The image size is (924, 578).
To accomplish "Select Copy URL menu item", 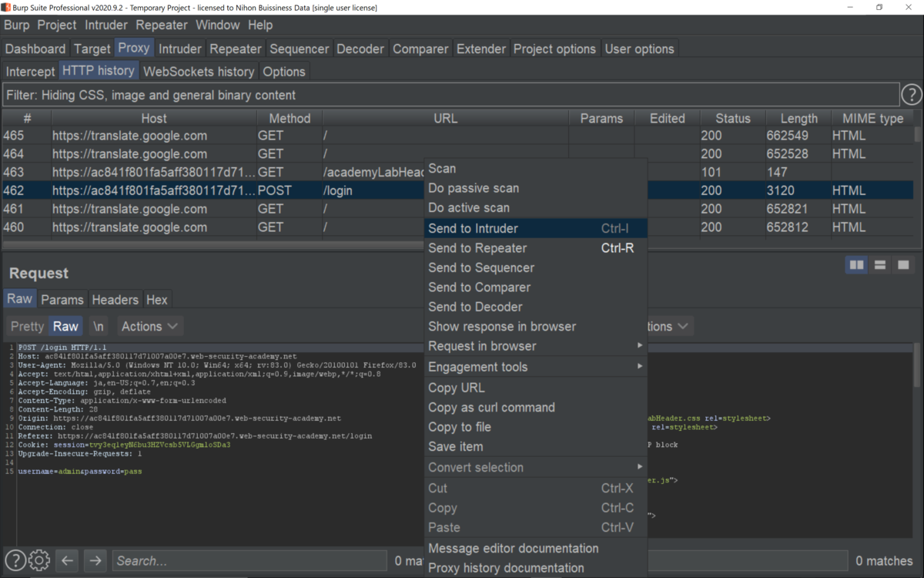I will tap(536, 388).
